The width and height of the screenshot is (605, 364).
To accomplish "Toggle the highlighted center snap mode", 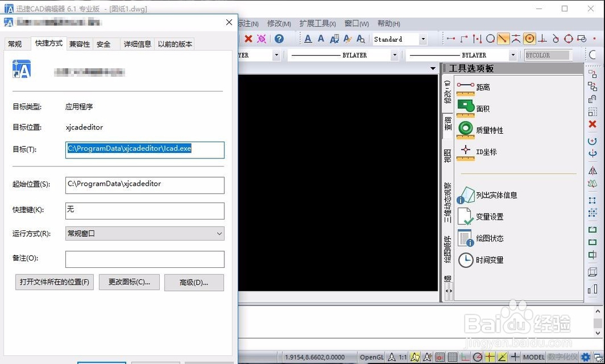I will (530, 39).
